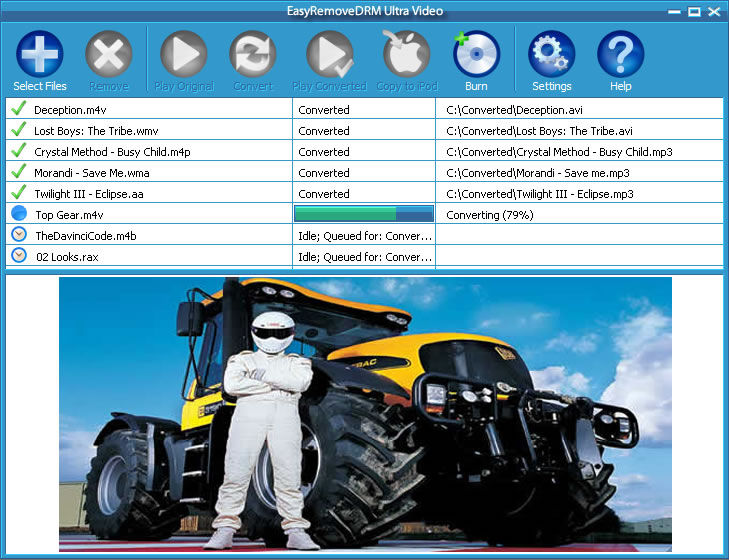Screen dimensions: 729x560
Task: Click Converted status of Crystal Method row
Action: click(x=324, y=152)
